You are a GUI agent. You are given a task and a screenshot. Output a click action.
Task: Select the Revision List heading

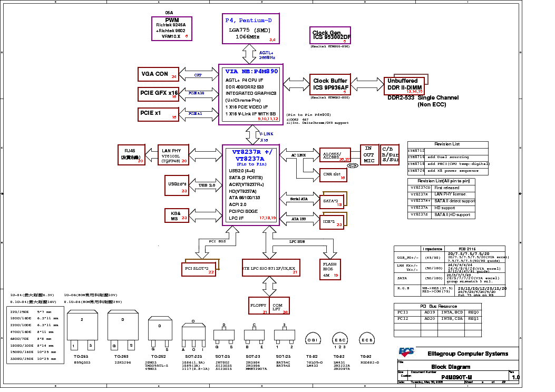pyautogui.click(x=447, y=144)
